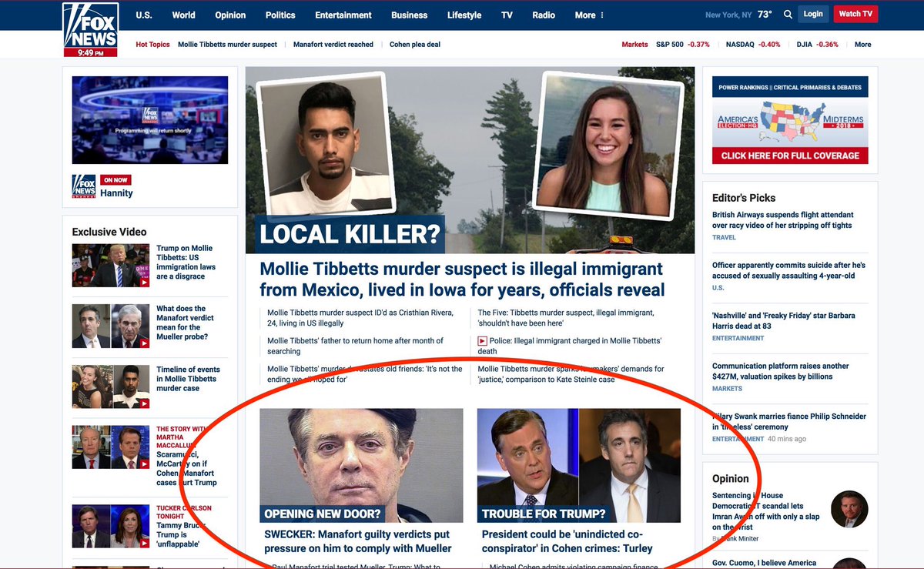924x569 pixels.
Task: Play the Trump on Mollie Tibbetts video thumbnail
Action: [x=111, y=266]
